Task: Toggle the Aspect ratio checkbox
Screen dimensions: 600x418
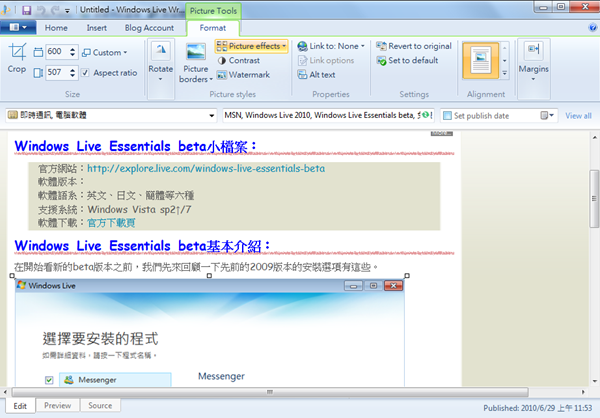Action: click(85, 73)
